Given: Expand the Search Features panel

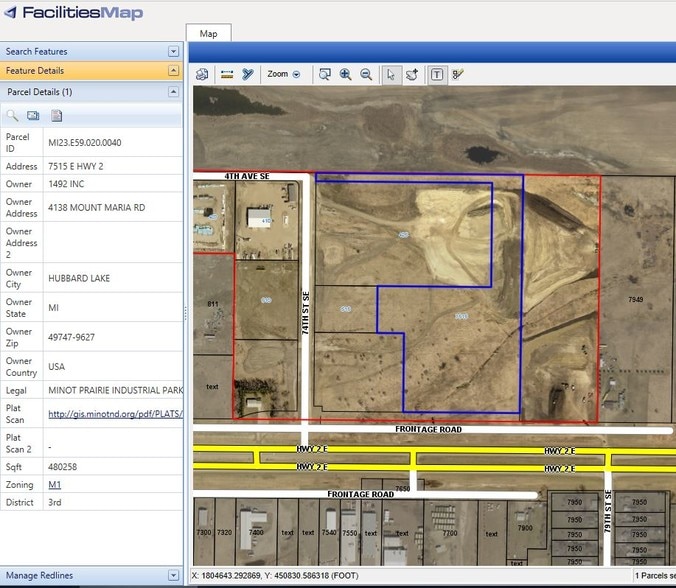Looking at the screenshot, I should coord(173,51).
